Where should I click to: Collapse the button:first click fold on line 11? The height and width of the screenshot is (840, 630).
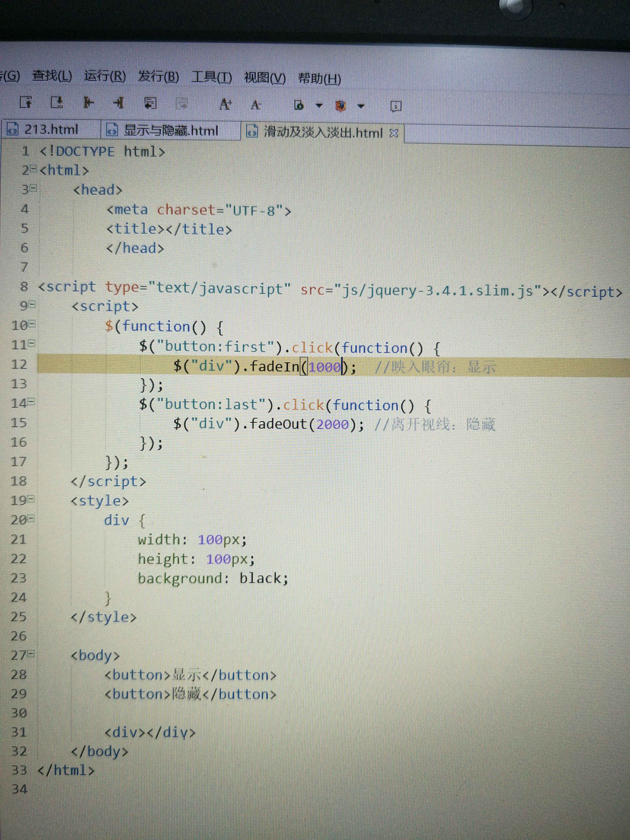pos(32,343)
